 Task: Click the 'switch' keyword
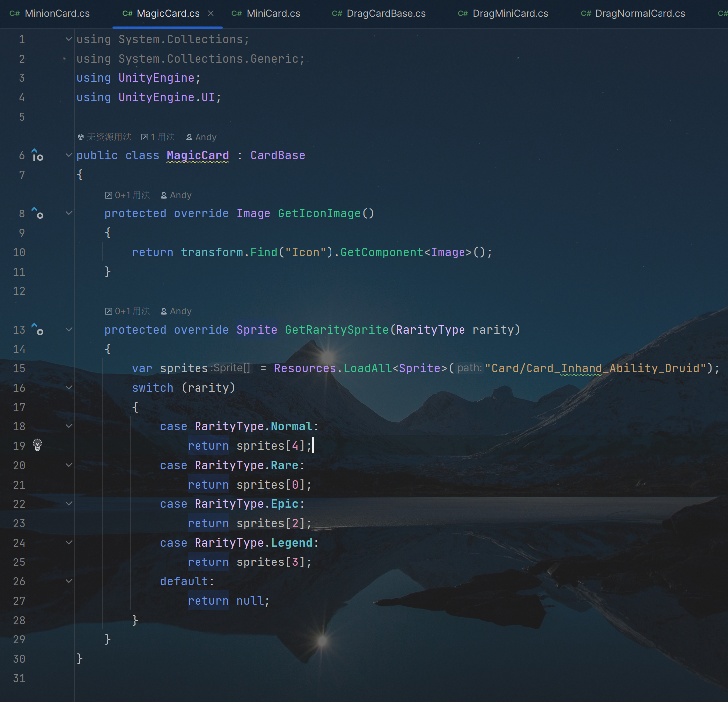pos(153,388)
